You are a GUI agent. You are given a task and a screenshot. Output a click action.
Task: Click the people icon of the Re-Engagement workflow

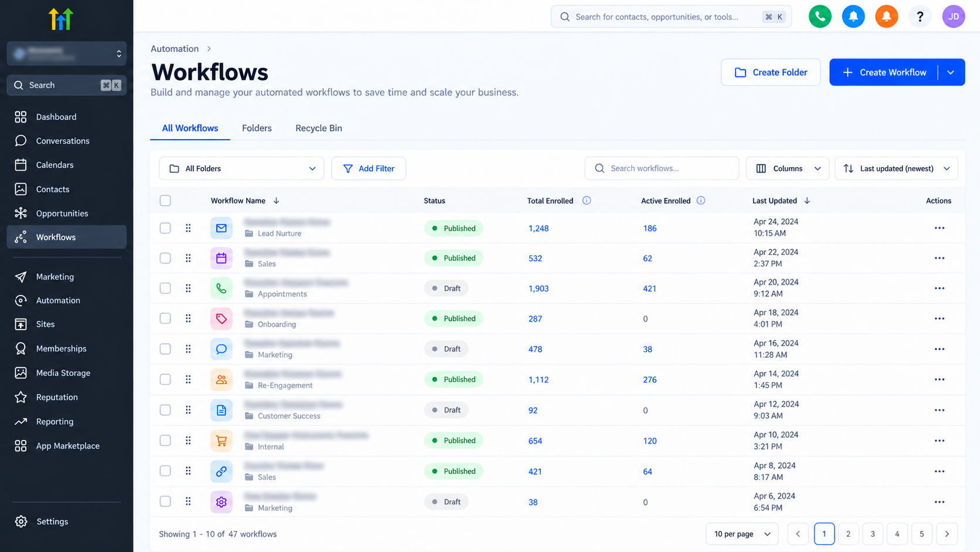click(x=222, y=380)
